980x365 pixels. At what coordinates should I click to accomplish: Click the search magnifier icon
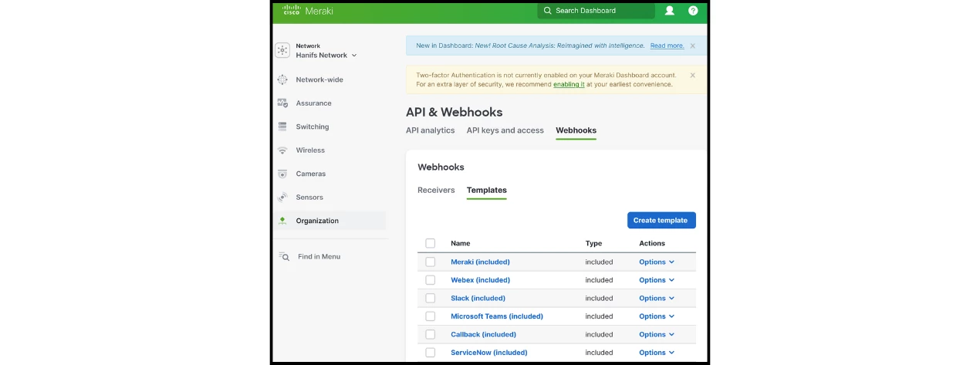pos(548,11)
